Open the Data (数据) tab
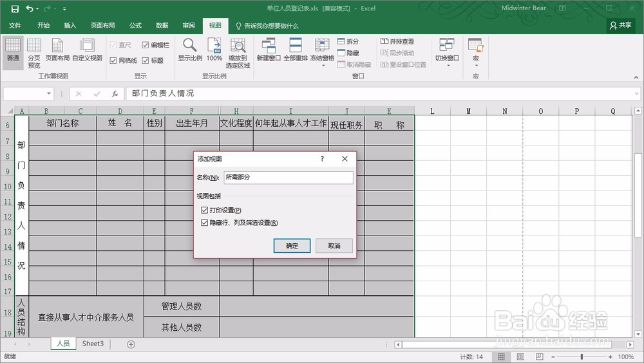 click(162, 26)
